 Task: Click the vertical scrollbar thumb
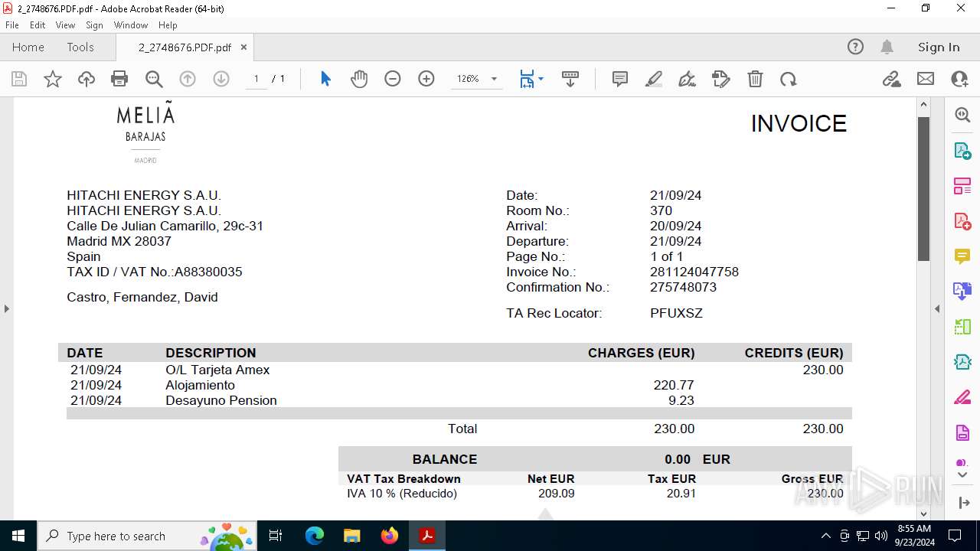click(923, 189)
